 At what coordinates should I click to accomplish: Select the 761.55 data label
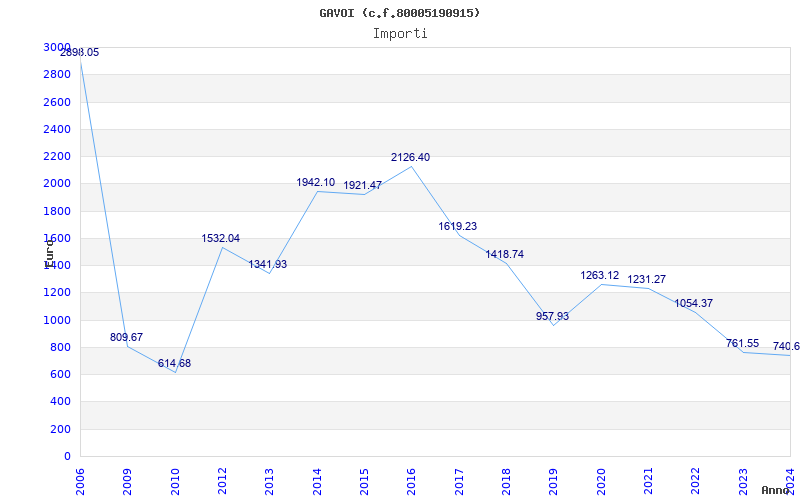[742, 344]
